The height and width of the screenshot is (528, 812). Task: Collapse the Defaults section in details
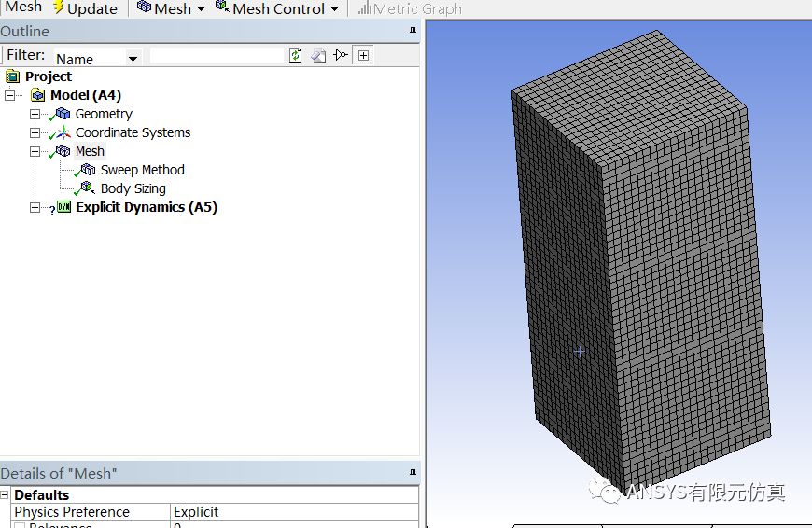tap(4, 494)
